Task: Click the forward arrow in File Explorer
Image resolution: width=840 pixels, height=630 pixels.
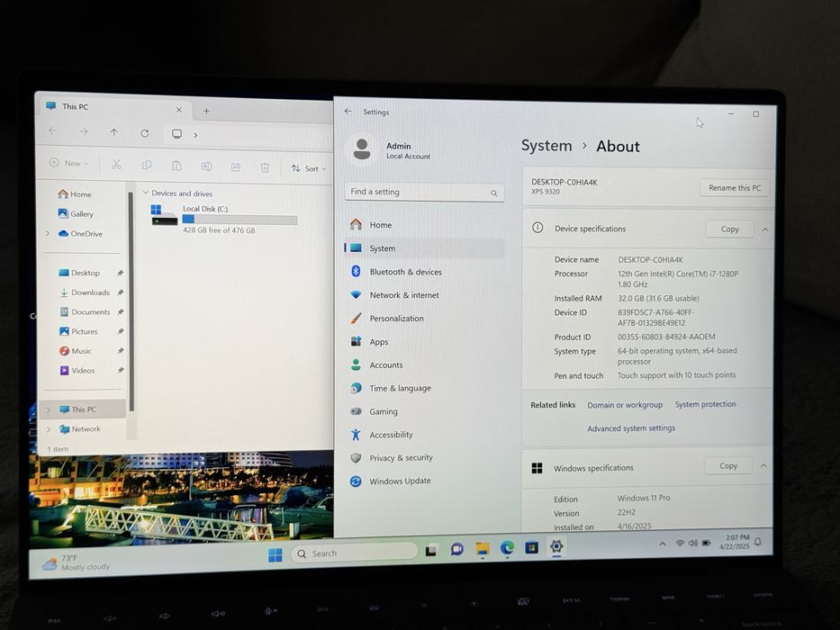Action: (84, 131)
